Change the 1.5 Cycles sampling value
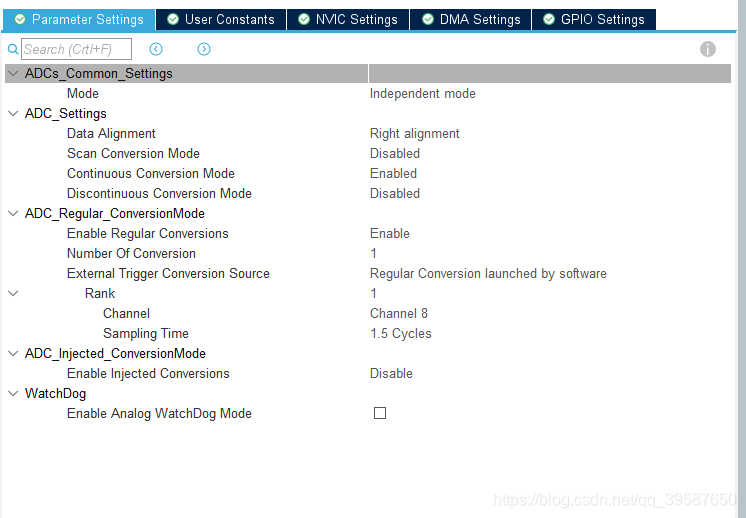The height and width of the screenshot is (518, 746). (401, 333)
